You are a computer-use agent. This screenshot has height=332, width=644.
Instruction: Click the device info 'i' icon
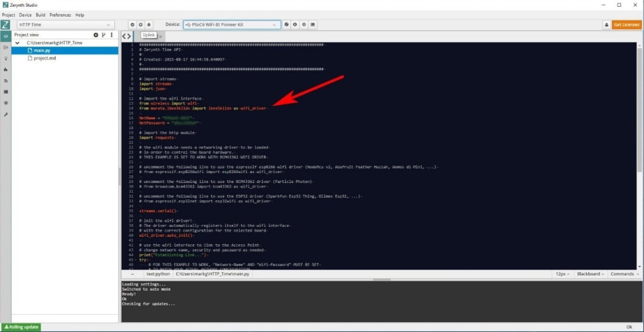point(295,25)
